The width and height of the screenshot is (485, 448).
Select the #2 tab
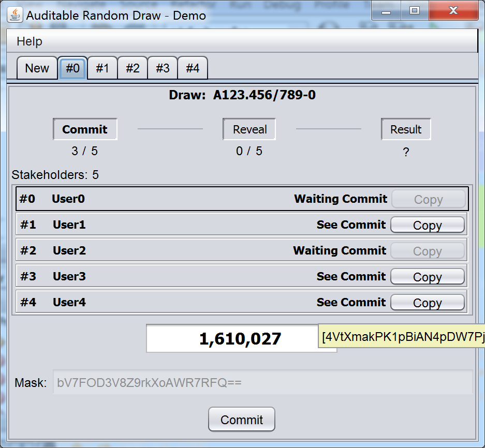pyautogui.click(x=133, y=68)
